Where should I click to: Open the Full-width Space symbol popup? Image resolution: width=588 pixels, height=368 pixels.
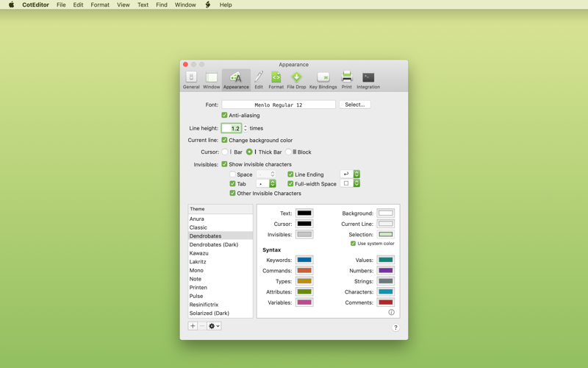[350, 183]
